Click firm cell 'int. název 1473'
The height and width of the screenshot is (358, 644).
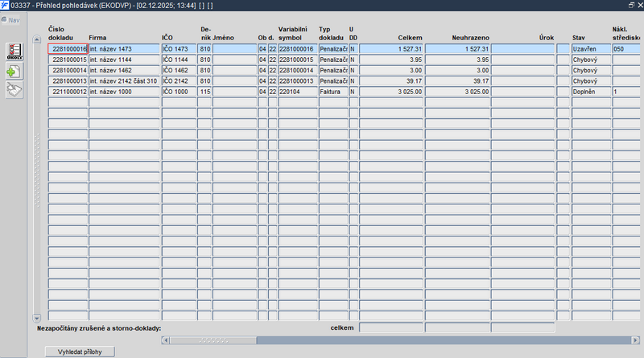[x=124, y=49]
